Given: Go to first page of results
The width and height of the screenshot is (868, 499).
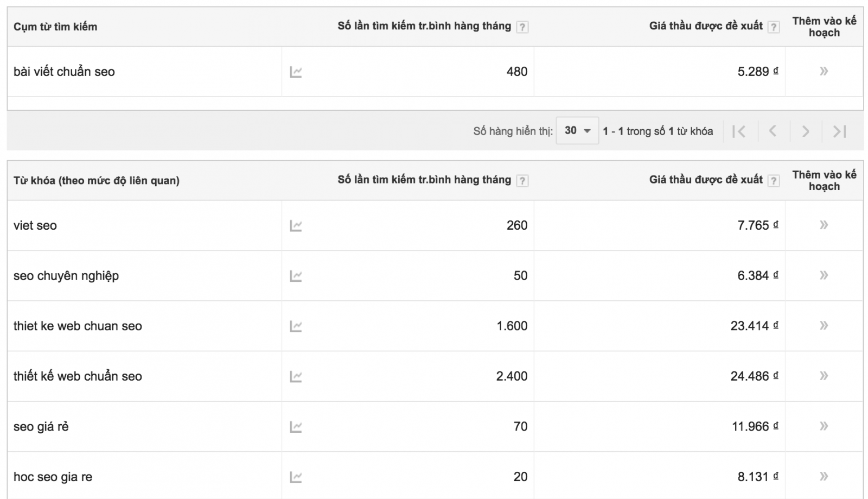Looking at the screenshot, I should 739,131.
